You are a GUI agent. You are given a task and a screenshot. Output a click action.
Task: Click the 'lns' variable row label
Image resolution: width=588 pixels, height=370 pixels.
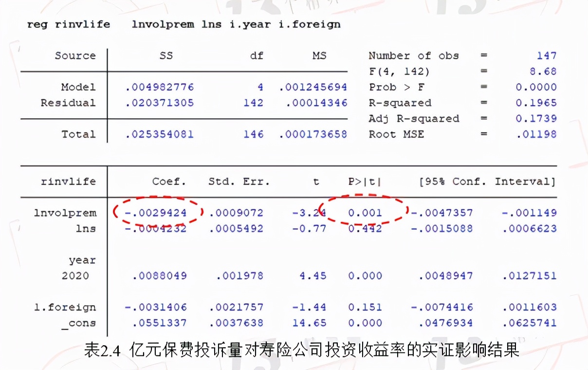pos(86,228)
